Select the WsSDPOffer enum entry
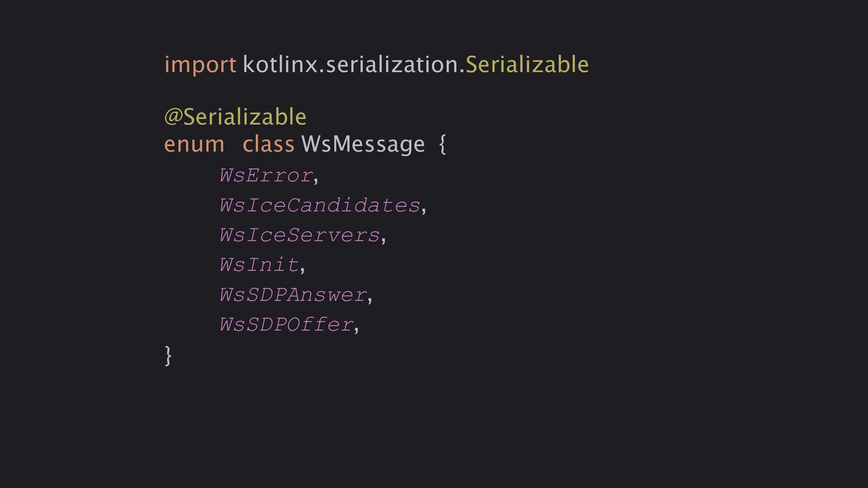This screenshot has width=868, height=488. (x=286, y=325)
